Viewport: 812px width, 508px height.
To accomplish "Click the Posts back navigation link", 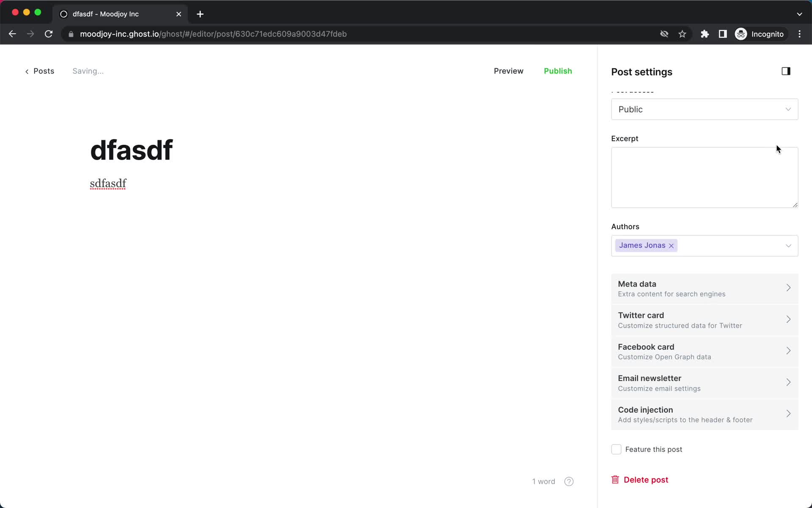I will (x=39, y=71).
